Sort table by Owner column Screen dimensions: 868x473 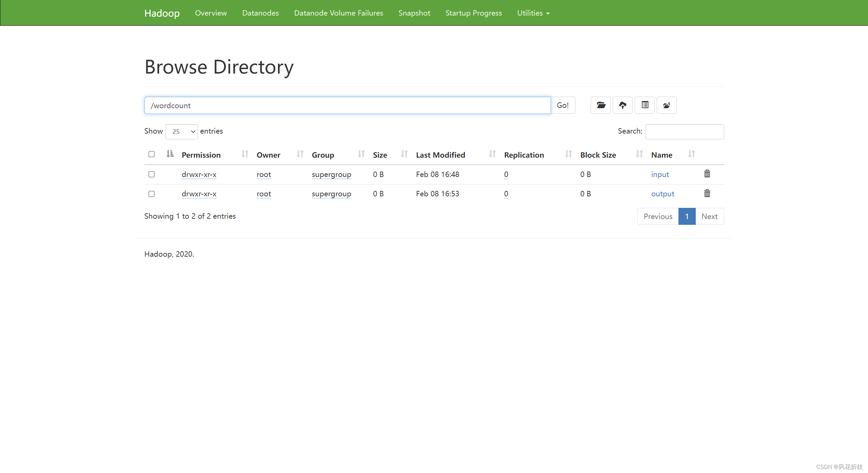pyautogui.click(x=268, y=155)
